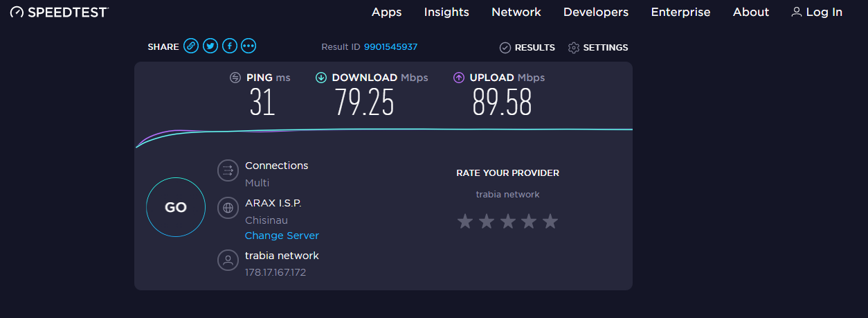
Task: Open the Developers menu
Action: 595,12
